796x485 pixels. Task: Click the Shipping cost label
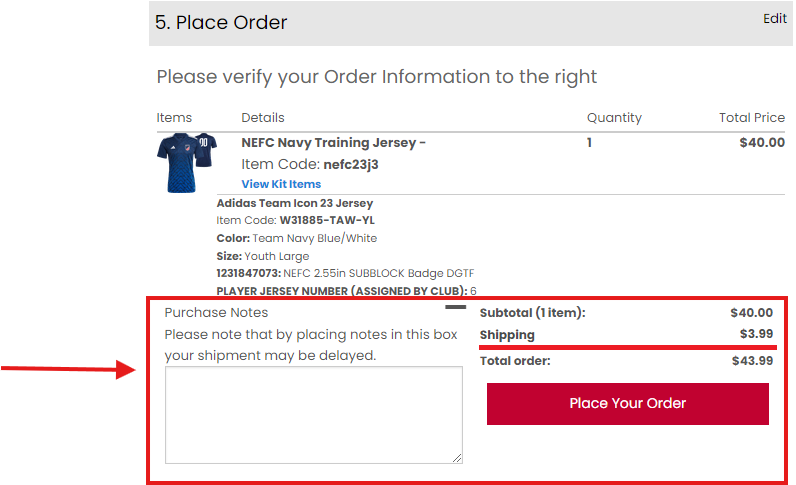507,335
